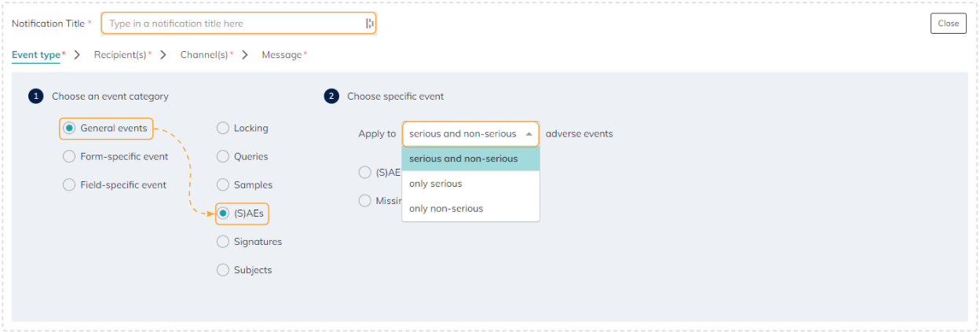Viewport: 980px width, 332px height.
Task: Pick the Queries radio button
Action: point(223,156)
